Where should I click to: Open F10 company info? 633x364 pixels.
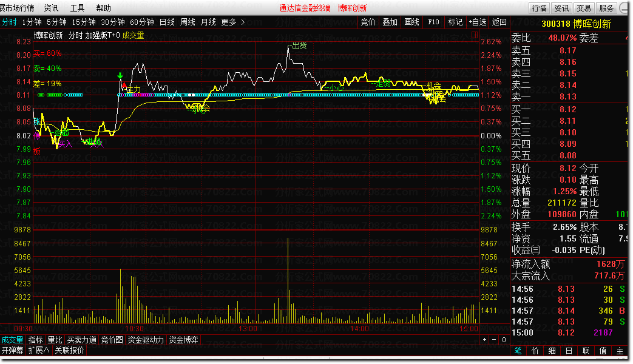pyautogui.click(x=433, y=22)
